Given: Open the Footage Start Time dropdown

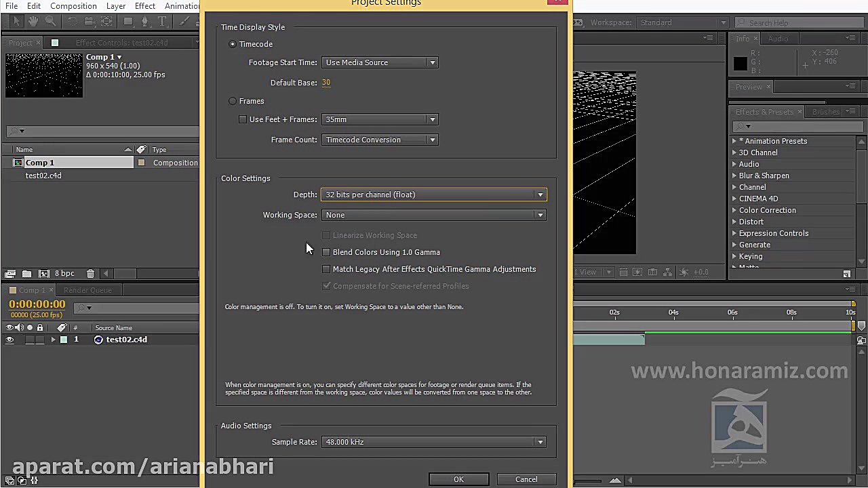Looking at the screenshot, I should (380, 62).
